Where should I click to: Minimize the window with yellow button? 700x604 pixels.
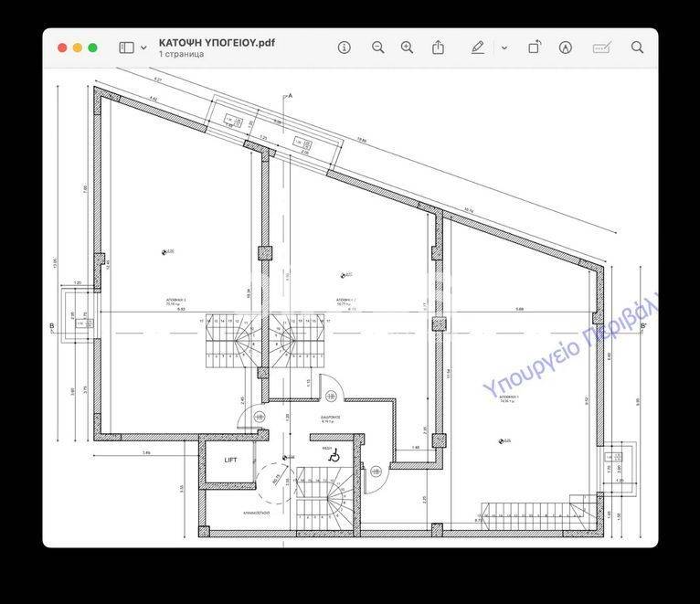(78, 48)
